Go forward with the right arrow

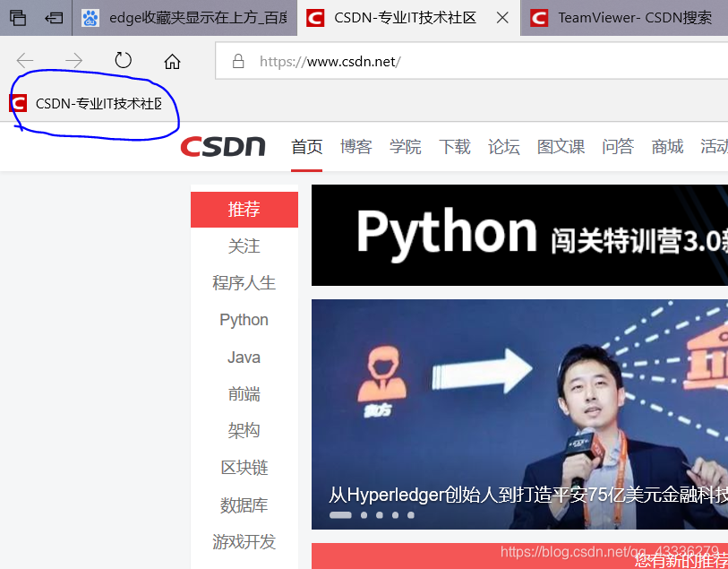point(73,60)
